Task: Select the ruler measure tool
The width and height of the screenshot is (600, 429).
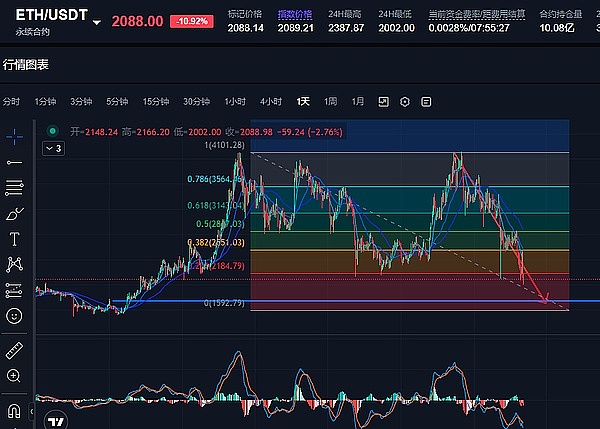Action: coord(14,349)
